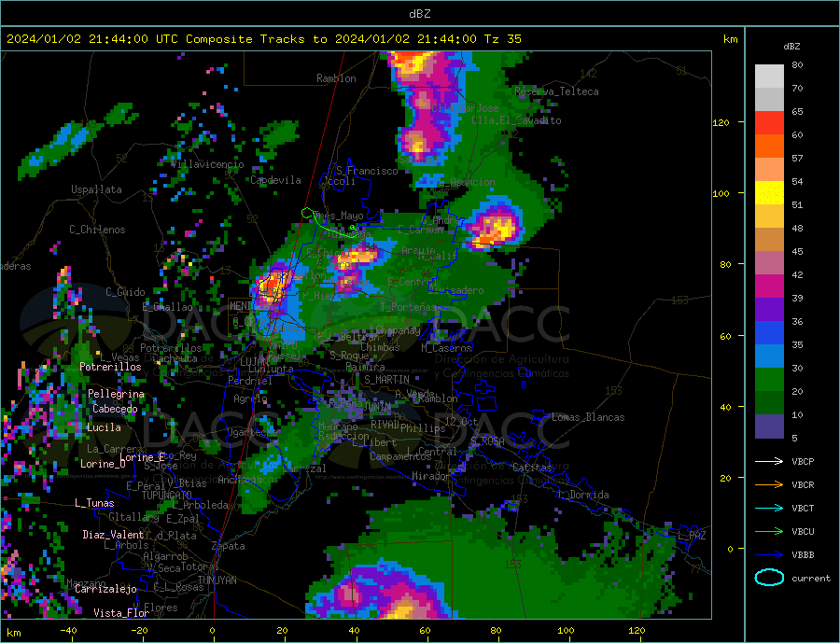This screenshot has width=840, height=643.
Task: Select the bright green 30-20 dBZ swatch
Action: pos(769,380)
